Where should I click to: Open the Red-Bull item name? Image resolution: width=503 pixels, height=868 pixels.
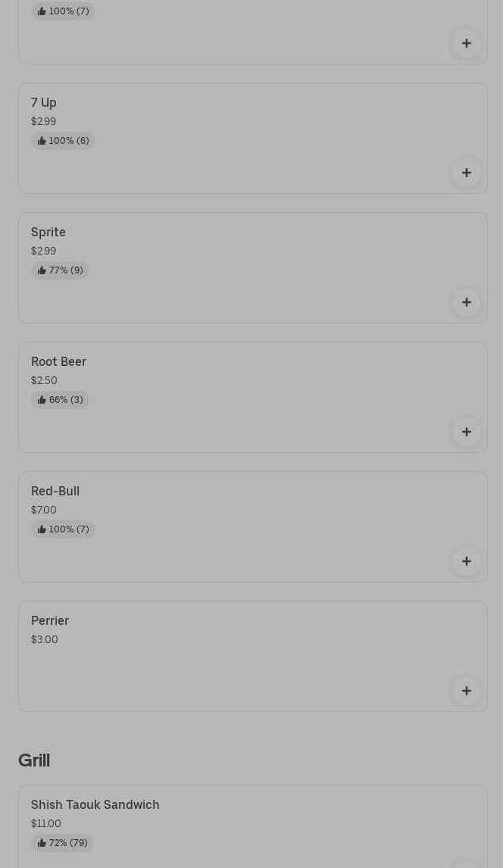pyautogui.click(x=55, y=491)
